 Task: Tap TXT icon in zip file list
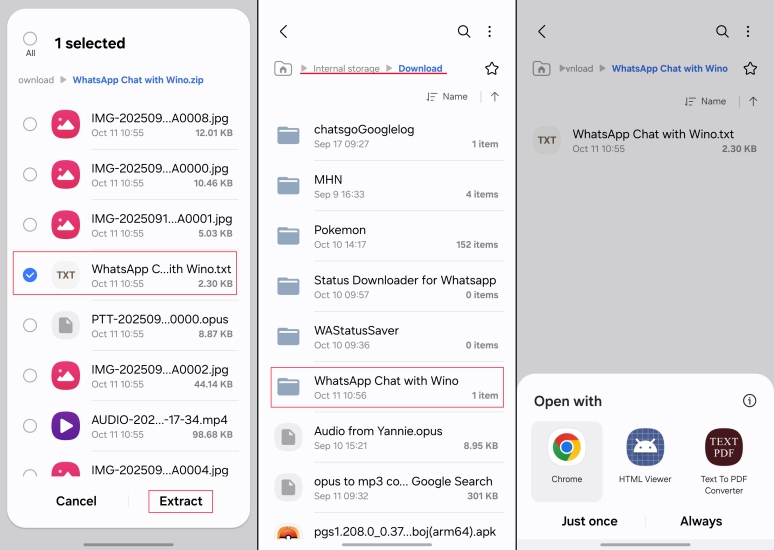point(66,275)
